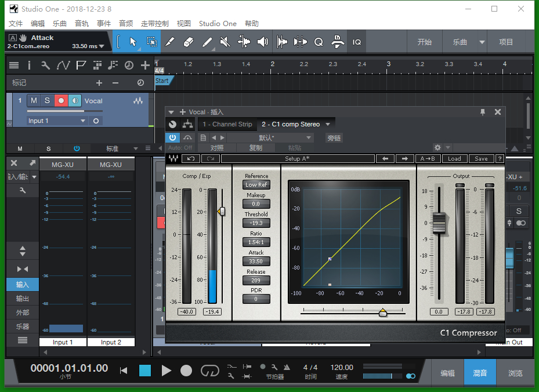Viewport: 539px width, 392px height.
Task: Click the plugin undo arrow icon
Action: 190,158
